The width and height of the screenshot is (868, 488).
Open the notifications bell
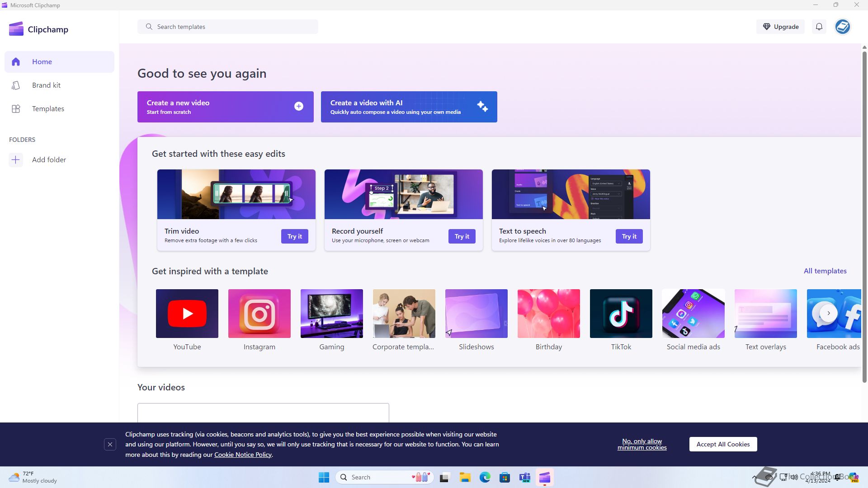[x=819, y=27]
